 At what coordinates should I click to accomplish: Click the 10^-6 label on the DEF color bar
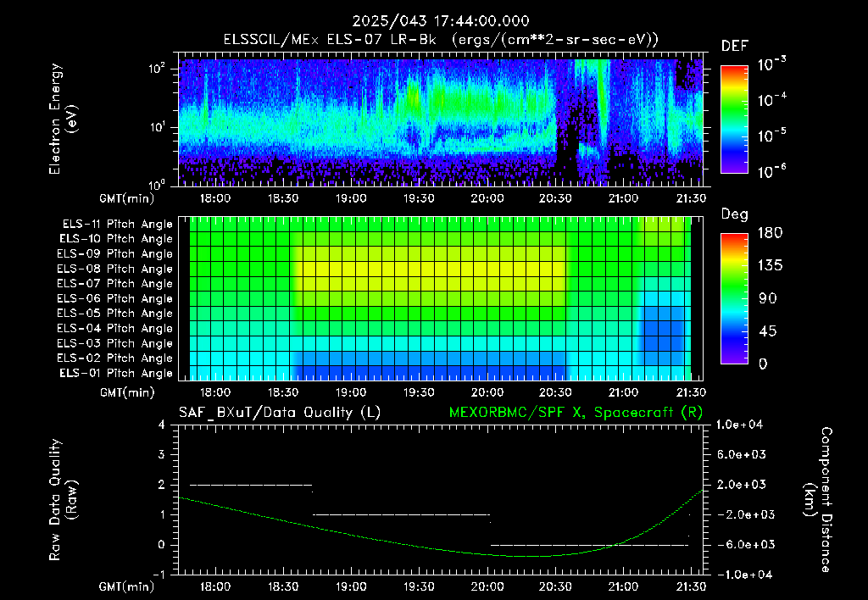(771, 171)
